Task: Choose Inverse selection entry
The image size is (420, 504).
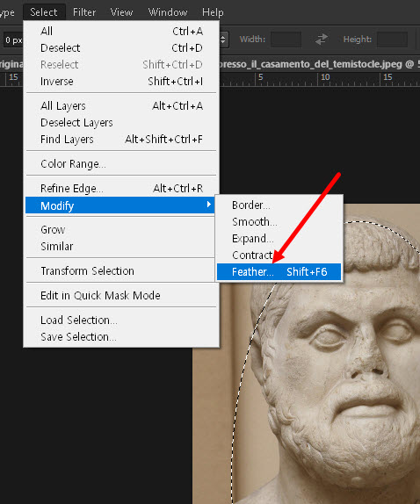Action: [x=121, y=82]
